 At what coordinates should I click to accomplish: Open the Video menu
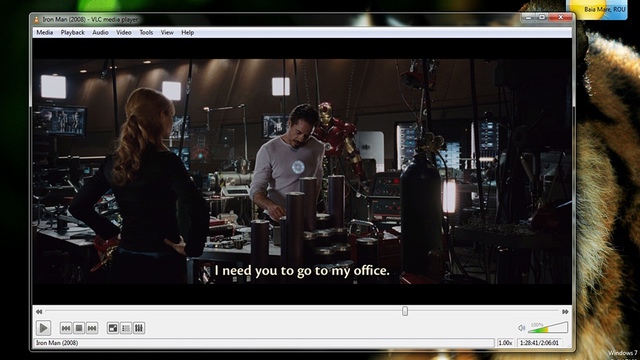coord(124,32)
